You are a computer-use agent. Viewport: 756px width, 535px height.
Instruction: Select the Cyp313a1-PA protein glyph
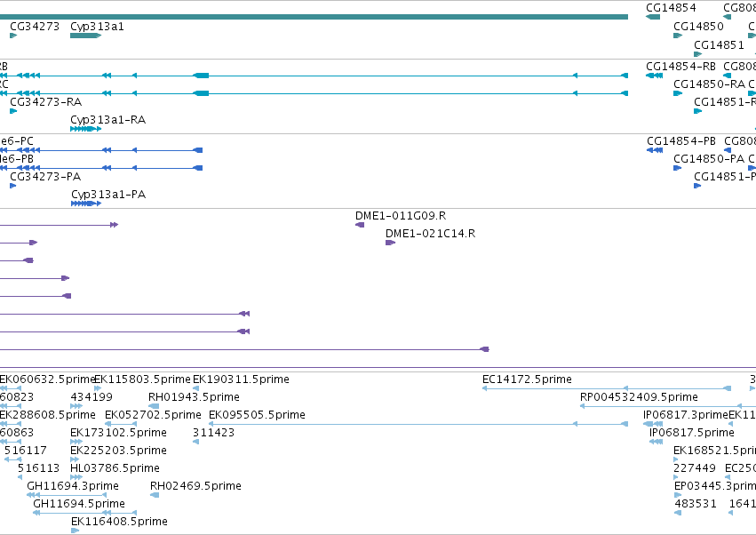[86, 204]
